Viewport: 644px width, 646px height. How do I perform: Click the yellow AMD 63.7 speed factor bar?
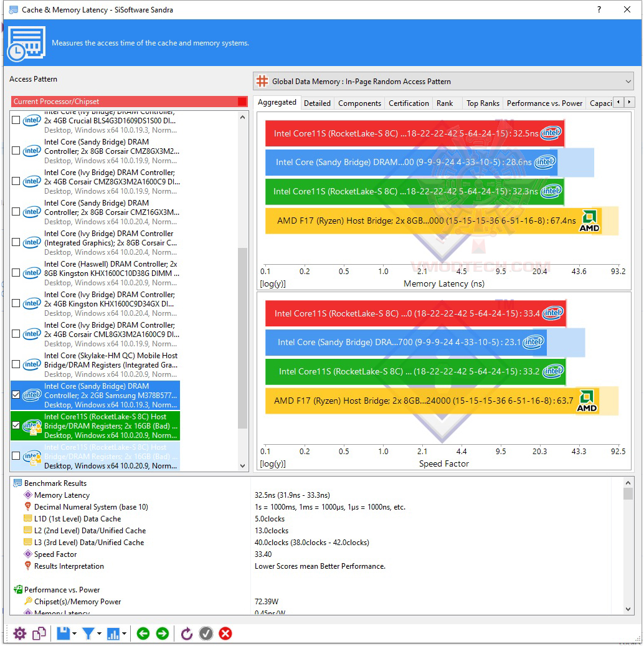432,401
